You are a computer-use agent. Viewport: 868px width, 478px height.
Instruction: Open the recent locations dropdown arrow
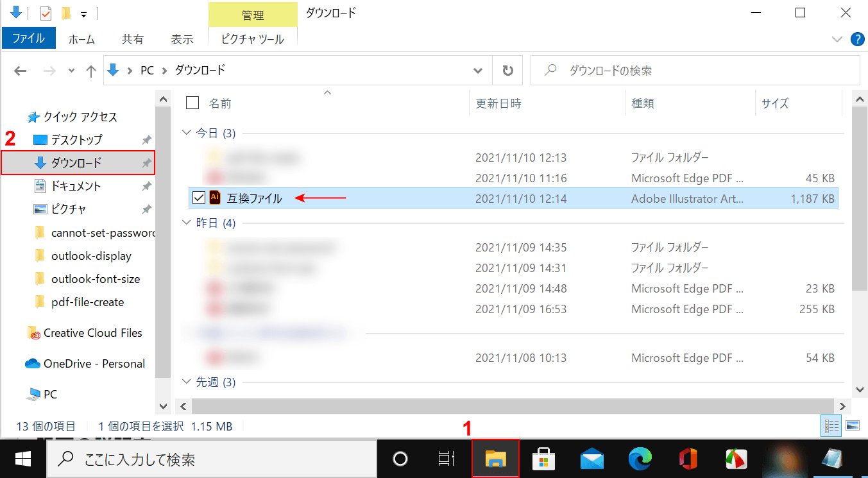(x=71, y=71)
